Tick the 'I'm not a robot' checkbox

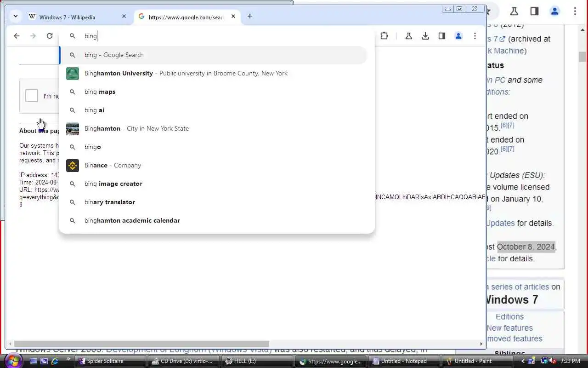click(x=32, y=96)
